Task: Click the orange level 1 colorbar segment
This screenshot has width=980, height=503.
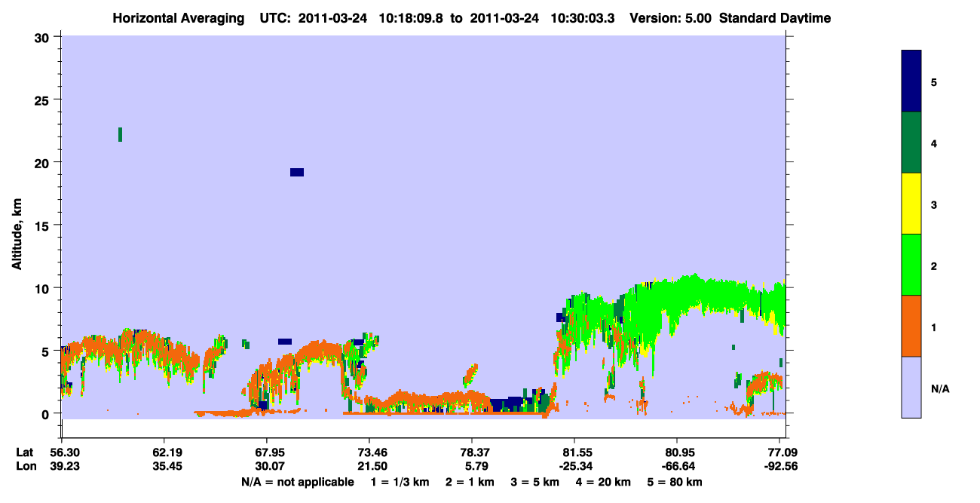Action: click(x=911, y=326)
